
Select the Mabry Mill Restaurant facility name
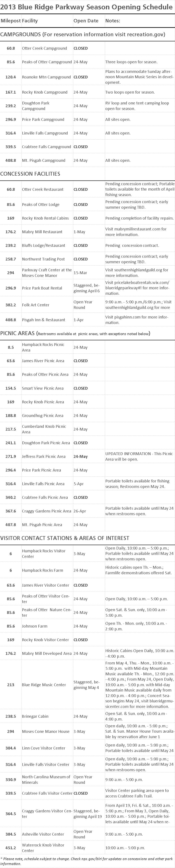pos(42,232)
